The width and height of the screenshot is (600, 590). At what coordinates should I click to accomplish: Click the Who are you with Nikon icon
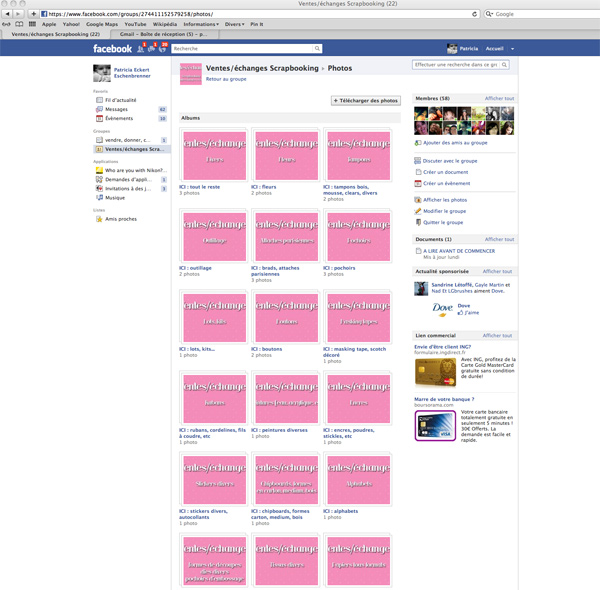coord(99,170)
